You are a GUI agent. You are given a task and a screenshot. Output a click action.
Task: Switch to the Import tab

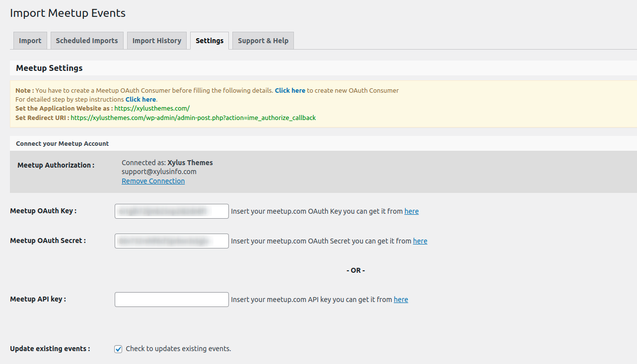(x=30, y=41)
